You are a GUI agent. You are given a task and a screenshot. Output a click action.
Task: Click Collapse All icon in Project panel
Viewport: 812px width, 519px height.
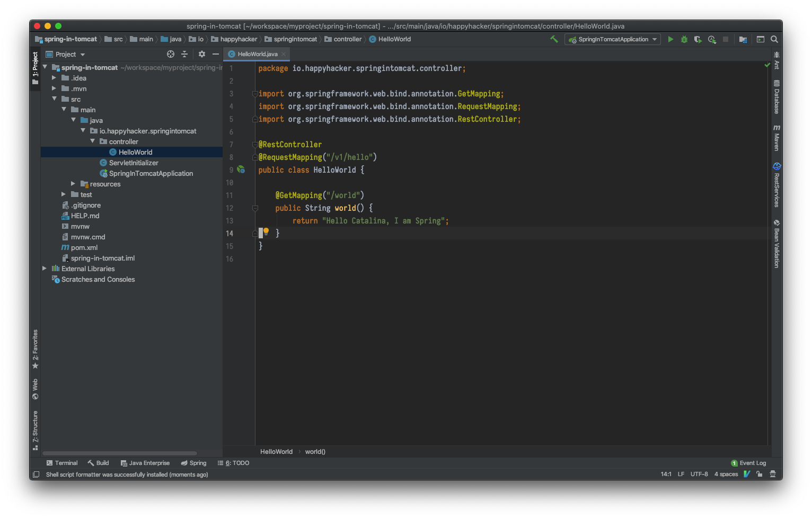tap(184, 54)
